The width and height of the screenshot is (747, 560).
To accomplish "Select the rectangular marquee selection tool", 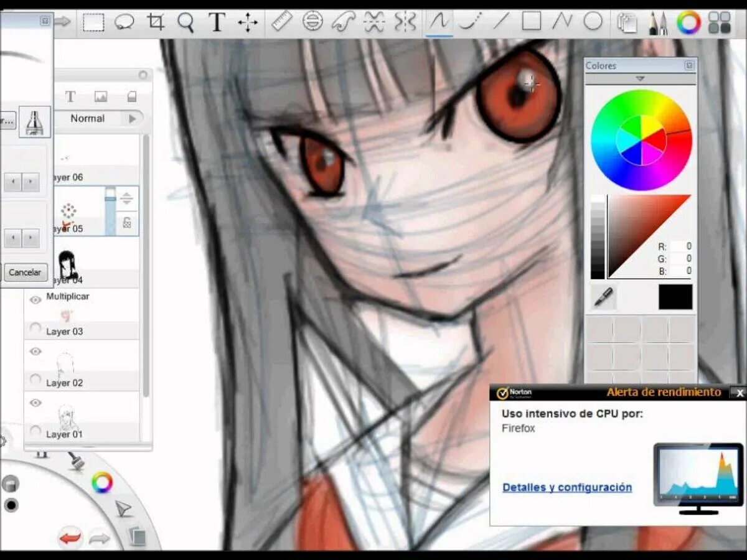I will click(x=94, y=23).
